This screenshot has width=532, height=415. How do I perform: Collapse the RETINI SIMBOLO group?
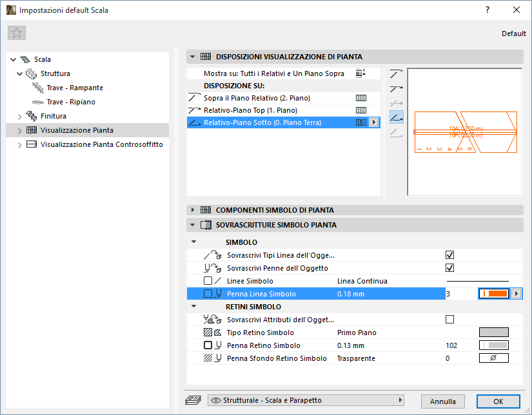193,306
